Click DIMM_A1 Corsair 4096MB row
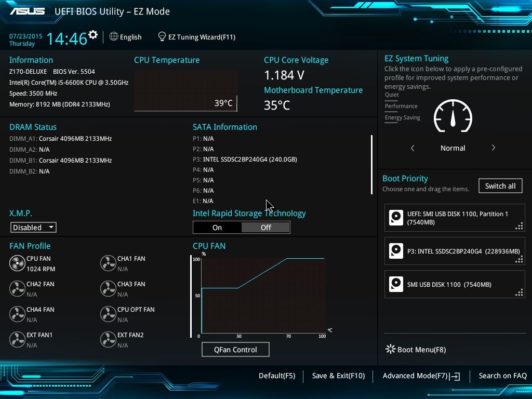The height and width of the screenshot is (399, 532). point(60,138)
